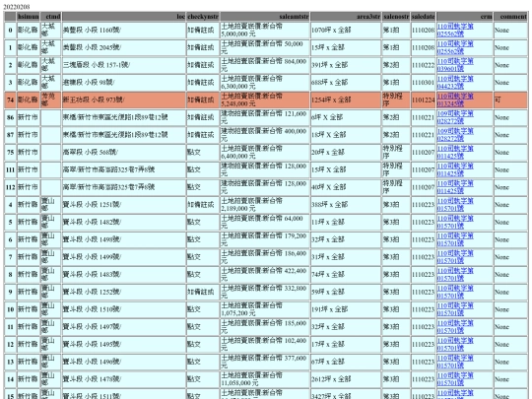Open the crm link in row 87
The image size is (532, 399).
[x=455, y=135]
